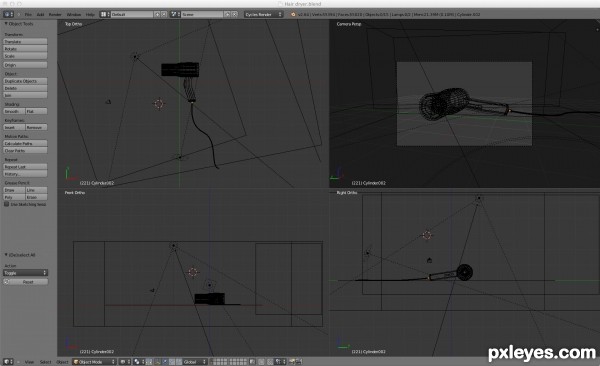Collapse the Object Tools panel
Screen dimensions: 600x366
tap(6, 24)
